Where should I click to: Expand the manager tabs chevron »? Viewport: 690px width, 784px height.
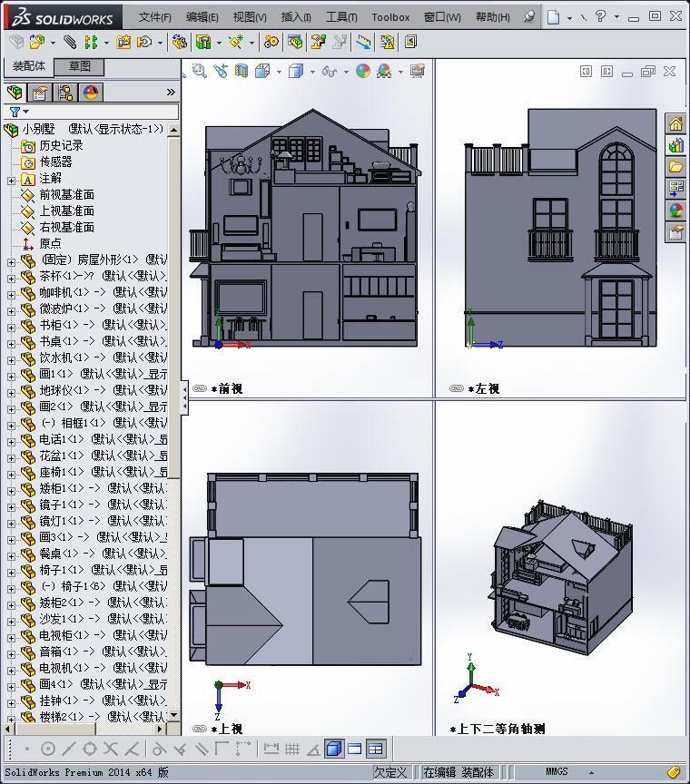(x=171, y=93)
